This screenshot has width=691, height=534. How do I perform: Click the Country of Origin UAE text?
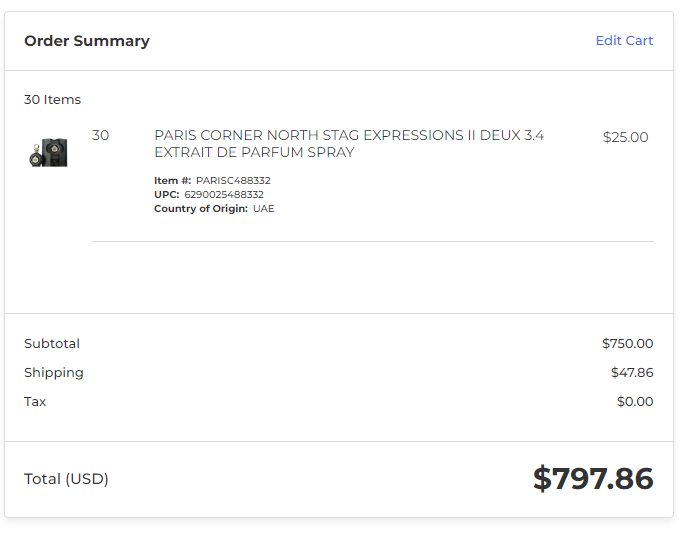264,209
